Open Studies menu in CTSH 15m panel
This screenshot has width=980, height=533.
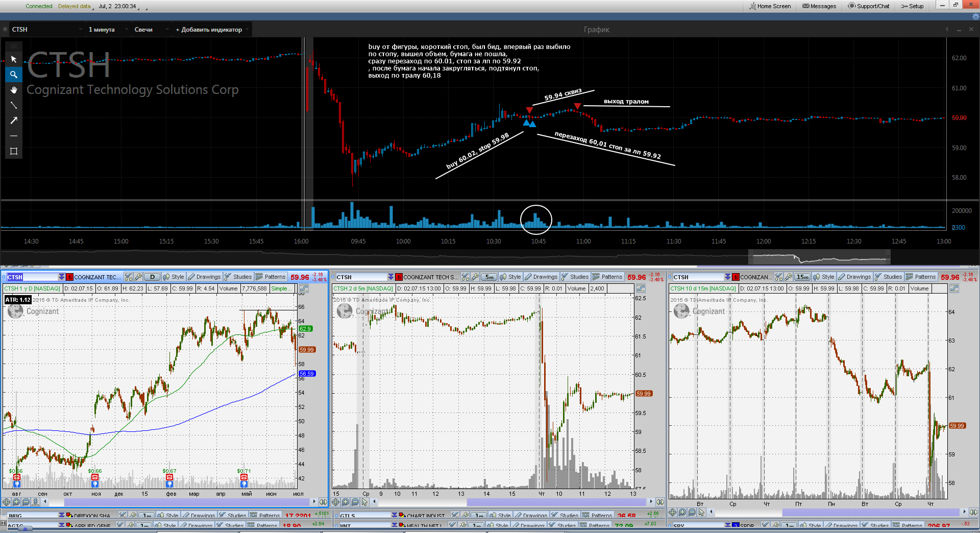pos(889,277)
